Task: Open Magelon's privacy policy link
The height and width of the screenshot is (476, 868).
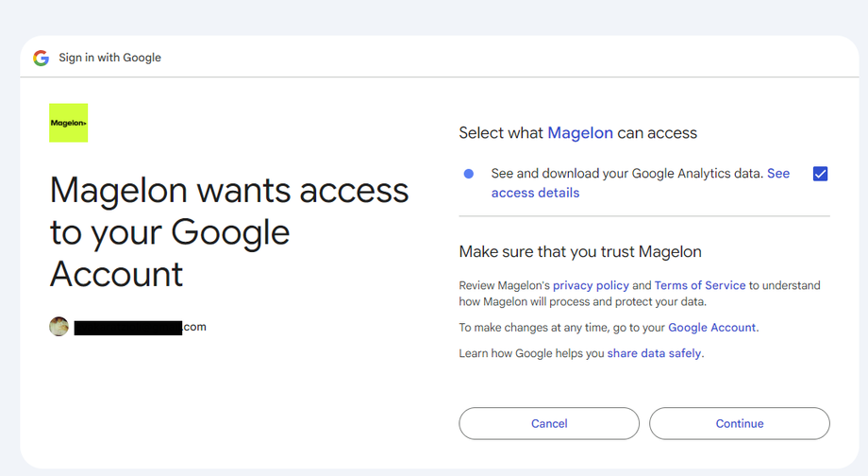Action: [591, 285]
